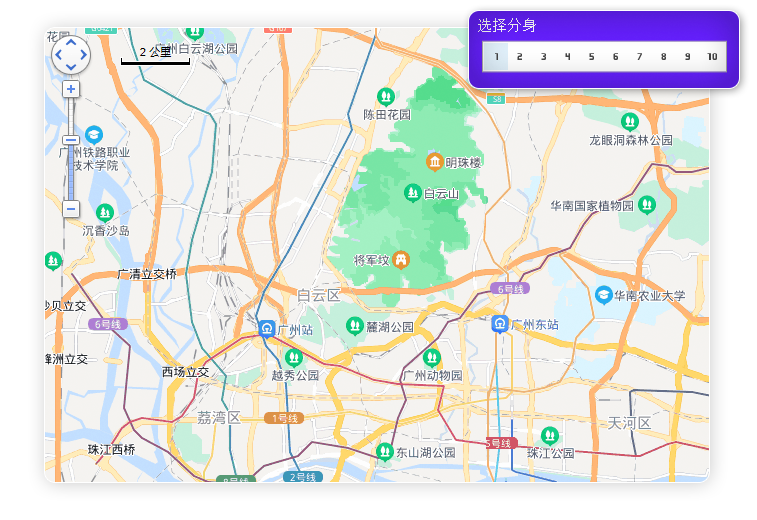The height and width of the screenshot is (520, 757).
Task: Select clone number 3
Action: pyautogui.click(x=544, y=56)
